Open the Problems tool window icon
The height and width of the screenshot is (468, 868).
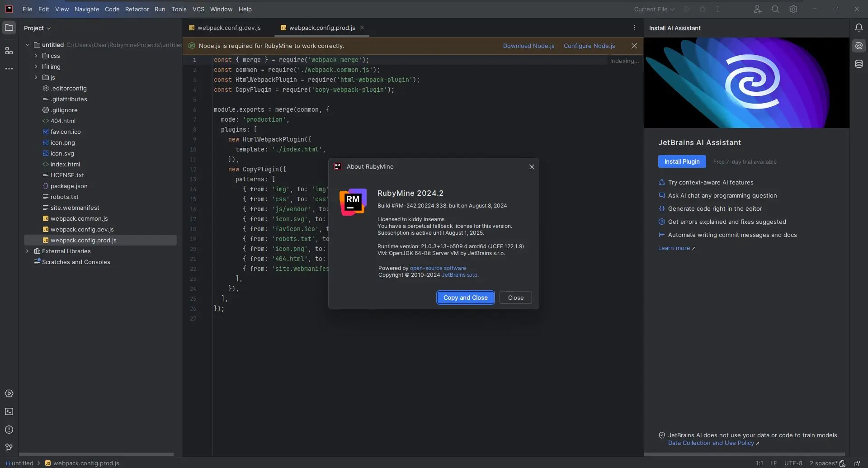coord(9,430)
